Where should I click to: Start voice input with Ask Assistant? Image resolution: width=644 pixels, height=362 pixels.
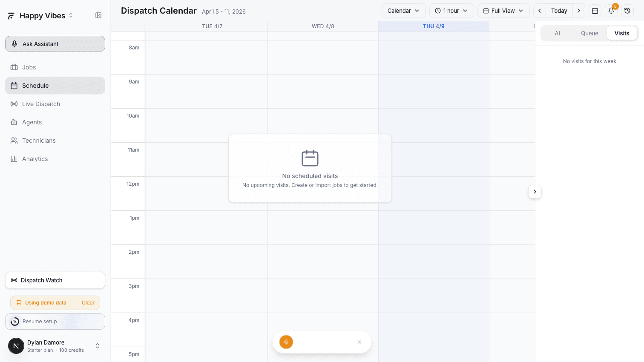[x=55, y=43]
